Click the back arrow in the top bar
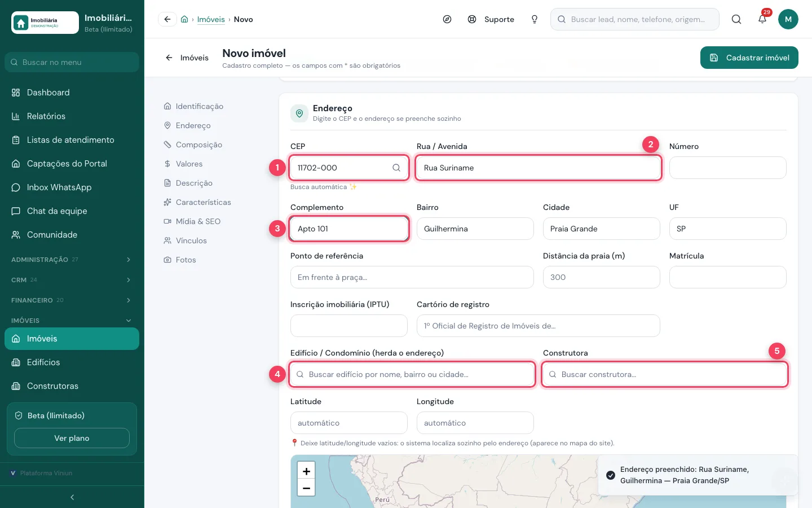Viewport: 812px width, 508px height. [167, 19]
